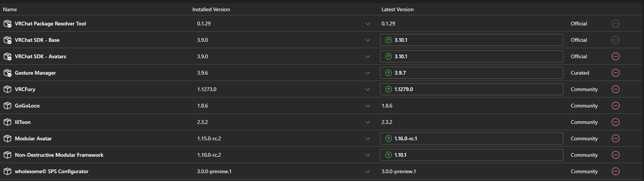Update VRChat SDK - Base to 3.10.1
Image resolution: width=644 pixels, height=181 pixels.
(471, 40)
